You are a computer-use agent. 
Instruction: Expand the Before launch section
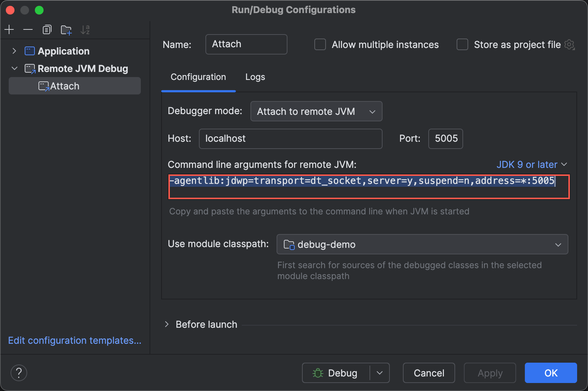167,324
